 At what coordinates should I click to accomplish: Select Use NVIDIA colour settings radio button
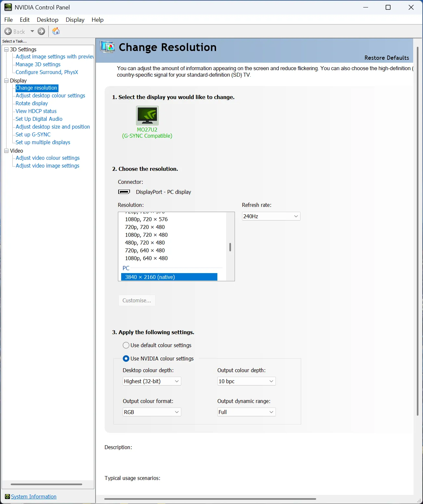click(126, 359)
